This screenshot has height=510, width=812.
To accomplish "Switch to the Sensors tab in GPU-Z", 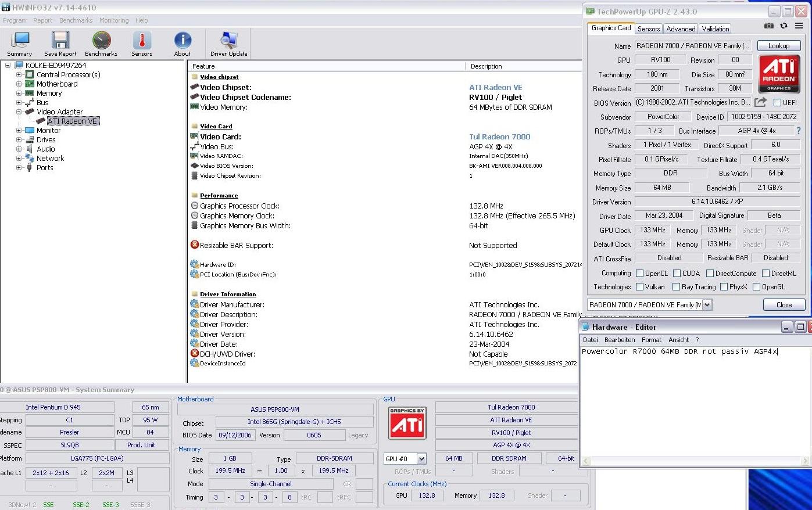I will click(x=649, y=28).
